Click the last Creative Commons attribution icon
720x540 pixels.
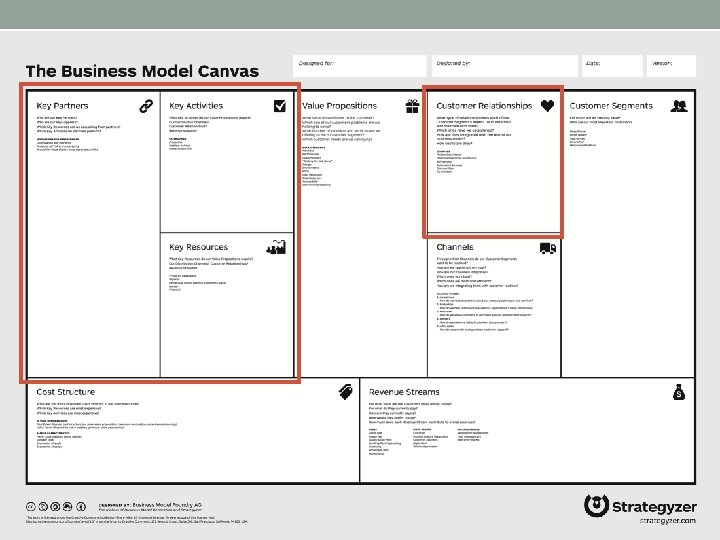[x=81, y=506]
